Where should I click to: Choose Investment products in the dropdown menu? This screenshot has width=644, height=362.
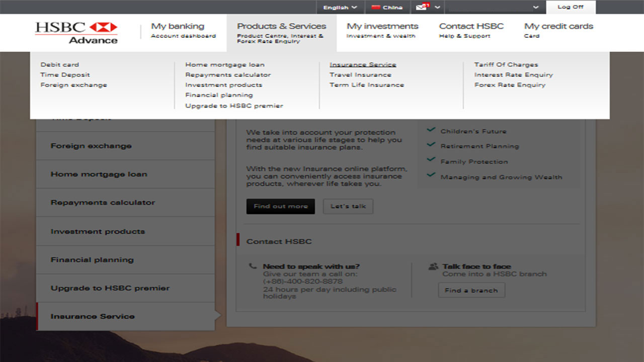(223, 85)
